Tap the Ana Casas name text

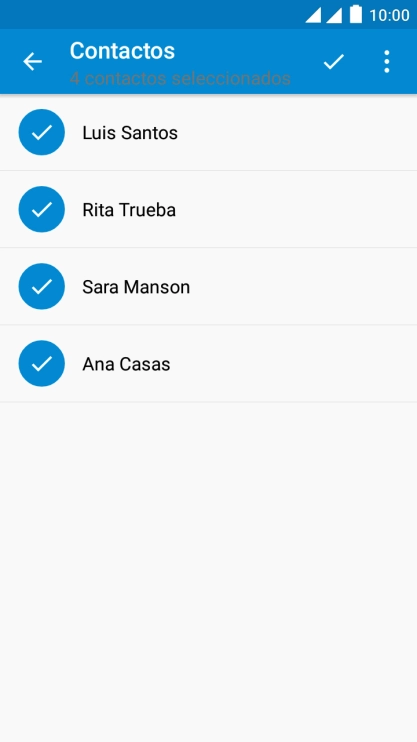coord(126,364)
